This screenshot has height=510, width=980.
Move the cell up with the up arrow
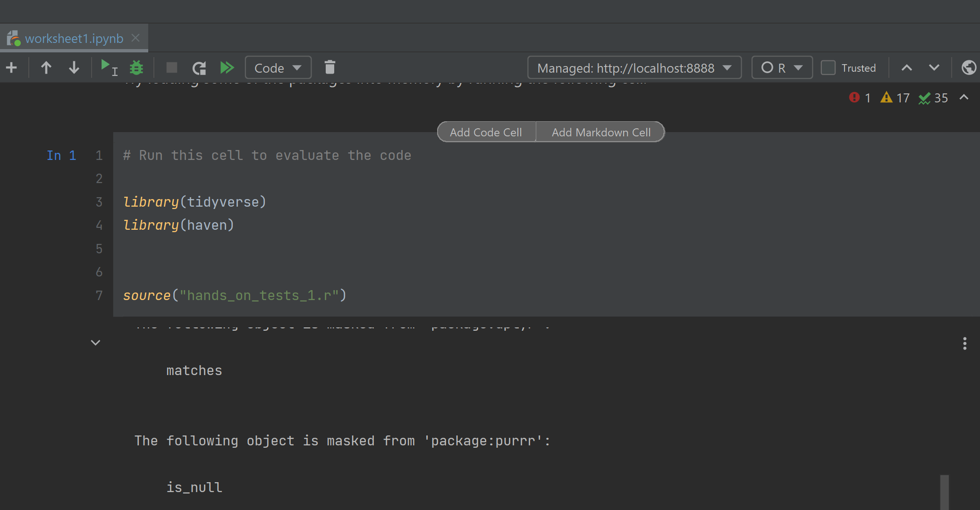pyautogui.click(x=46, y=68)
